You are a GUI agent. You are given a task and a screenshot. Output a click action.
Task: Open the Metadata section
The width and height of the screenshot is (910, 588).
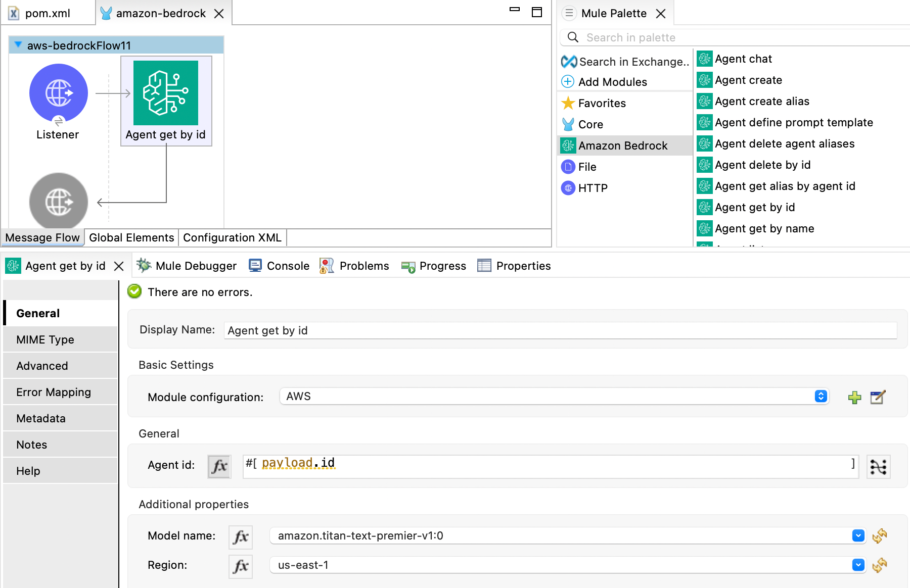point(61,418)
